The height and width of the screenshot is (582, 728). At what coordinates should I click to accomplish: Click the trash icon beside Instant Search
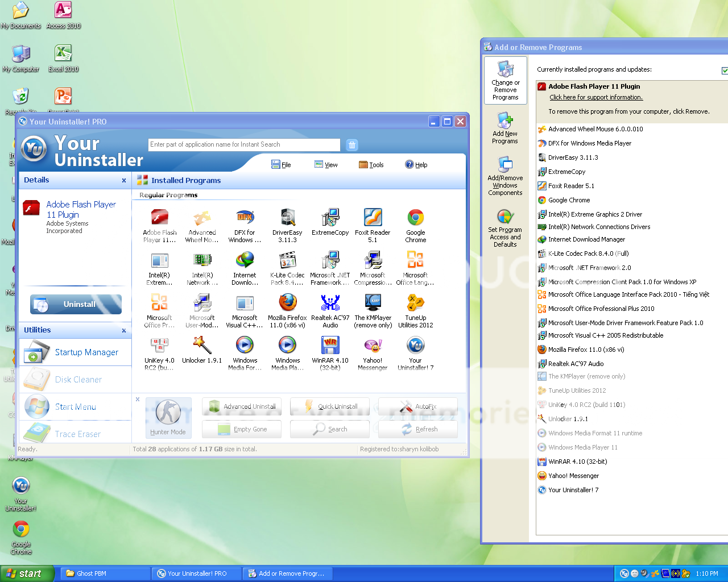[352, 145]
